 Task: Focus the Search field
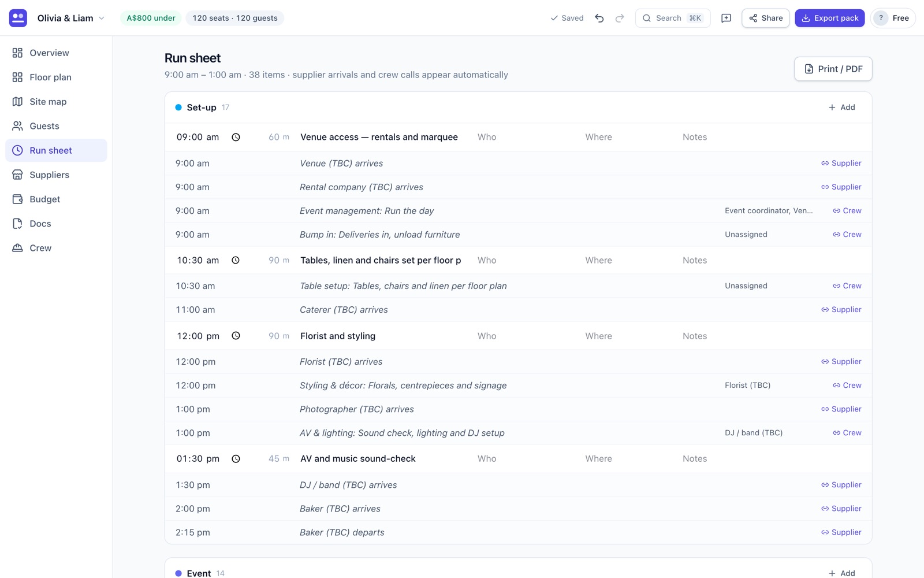[x=672, y=18]
